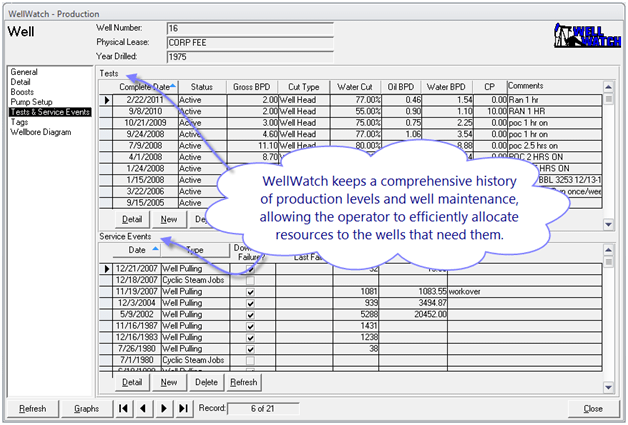This screenshot has width=628, height=425.
Task: Go to the first record
Action: point(123,409)
